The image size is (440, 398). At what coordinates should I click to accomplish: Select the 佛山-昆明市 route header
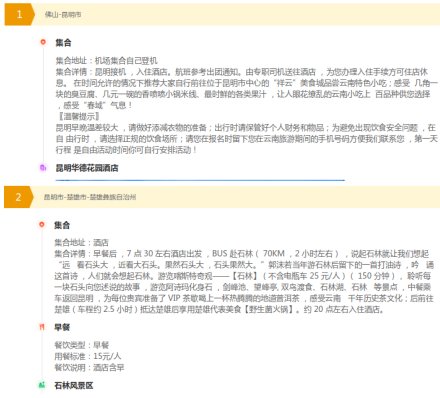point(63,15)
